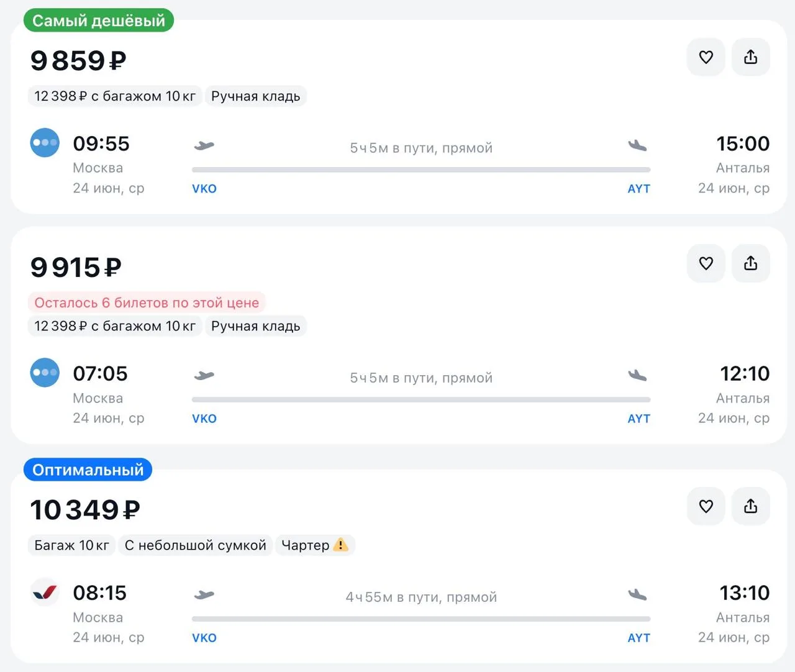Click the VKO airport code of the 09:55 flight
This screenshot has width=795, height=672.
[204, 189]
